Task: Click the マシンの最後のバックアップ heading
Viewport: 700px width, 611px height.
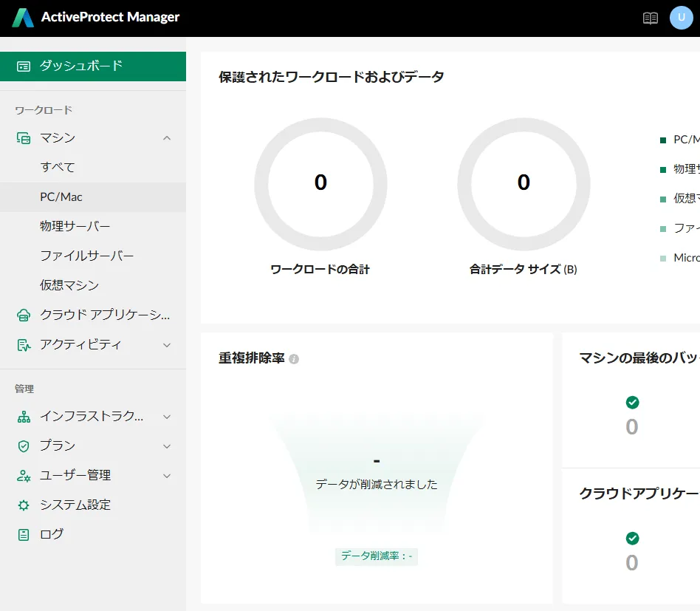Action: 639,358
